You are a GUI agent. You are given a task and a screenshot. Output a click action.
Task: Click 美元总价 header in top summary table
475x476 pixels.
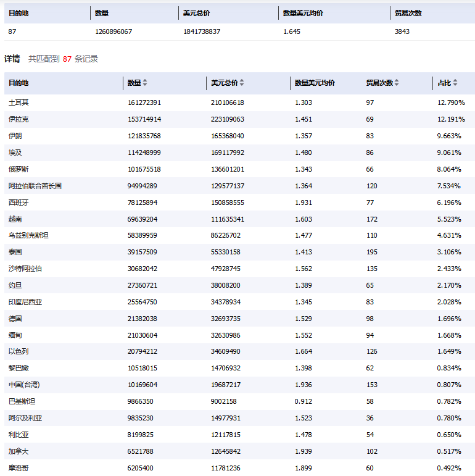point(197,13)
